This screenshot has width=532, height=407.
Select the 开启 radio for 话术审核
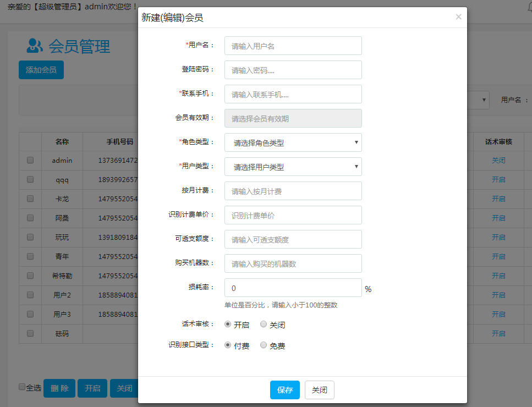point(228,324)
